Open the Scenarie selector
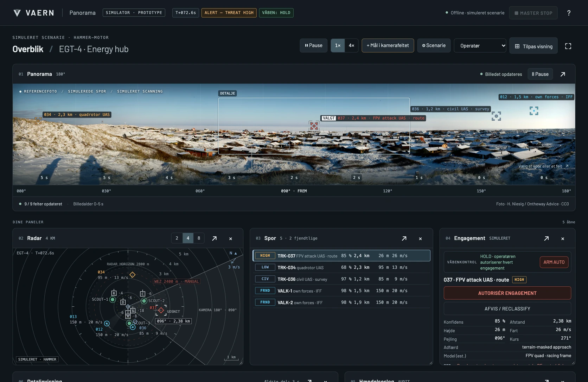This screenshot has height=382, width=588. (434, 45)
